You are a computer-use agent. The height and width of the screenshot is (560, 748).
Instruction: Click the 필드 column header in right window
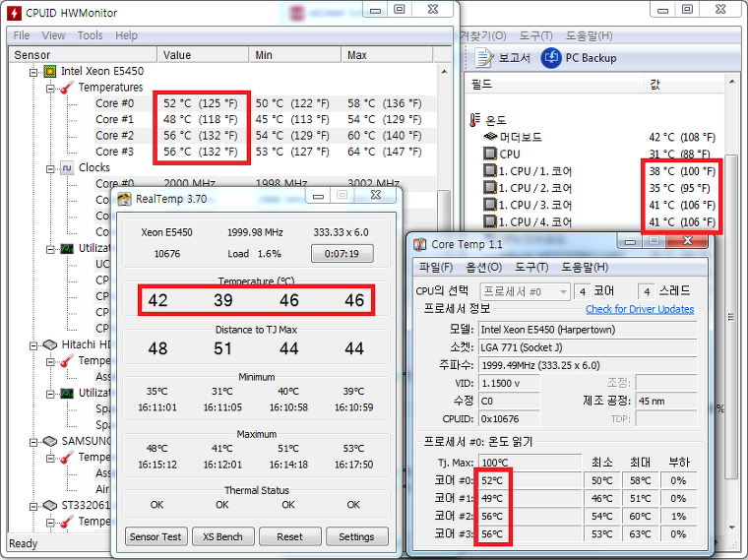click(554, 84)
